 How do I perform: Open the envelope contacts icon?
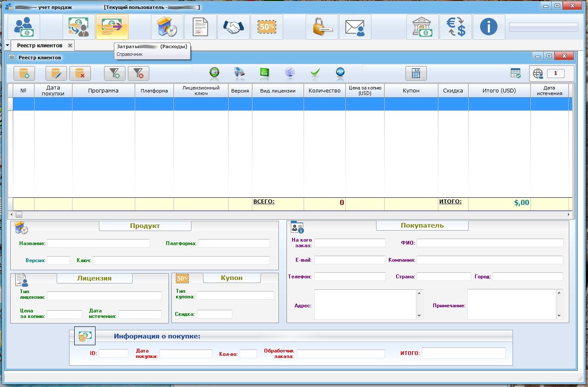pyautogui.click(x=355, y=27)
